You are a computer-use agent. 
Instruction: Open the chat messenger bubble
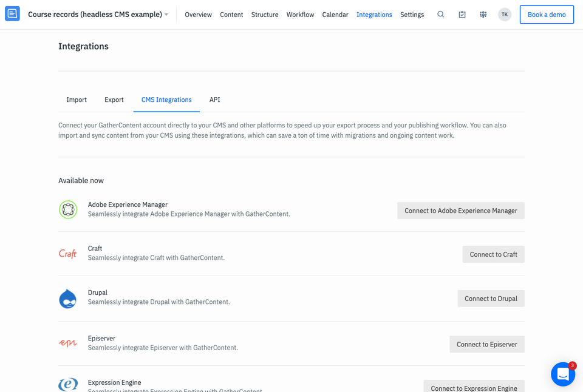[x=563, y=374]
